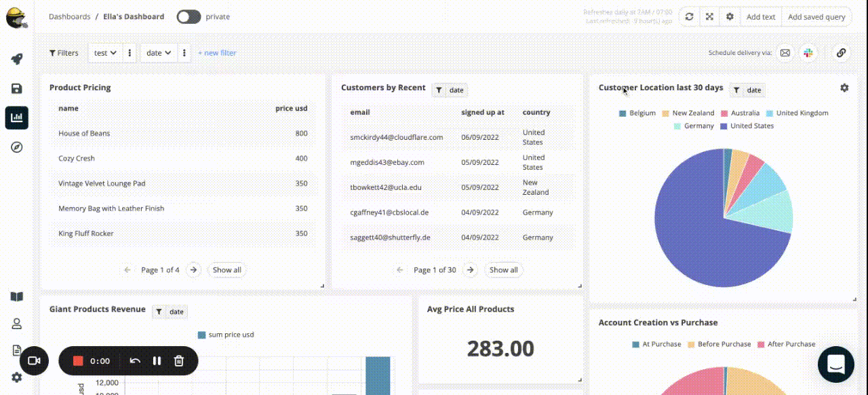The height and width of the screenshot is (395, 868).
Task: Select the House of Beans row
Action: (183, 134)
